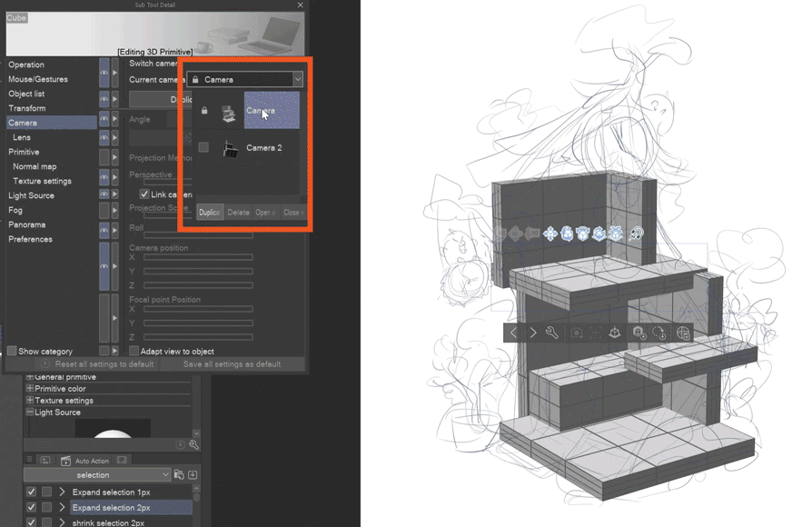Click Focal point Position Z slider
Screen dimensions: 812x527
(198, 337)
